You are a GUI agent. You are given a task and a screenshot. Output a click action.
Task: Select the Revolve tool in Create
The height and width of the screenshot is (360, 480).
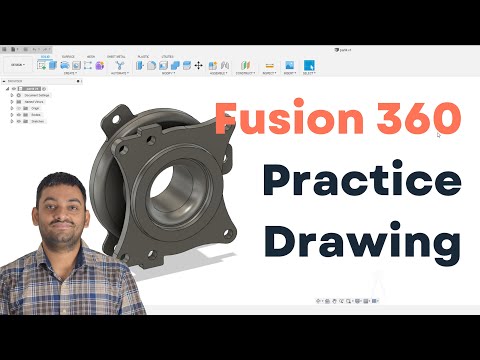[x=65, y=65]
